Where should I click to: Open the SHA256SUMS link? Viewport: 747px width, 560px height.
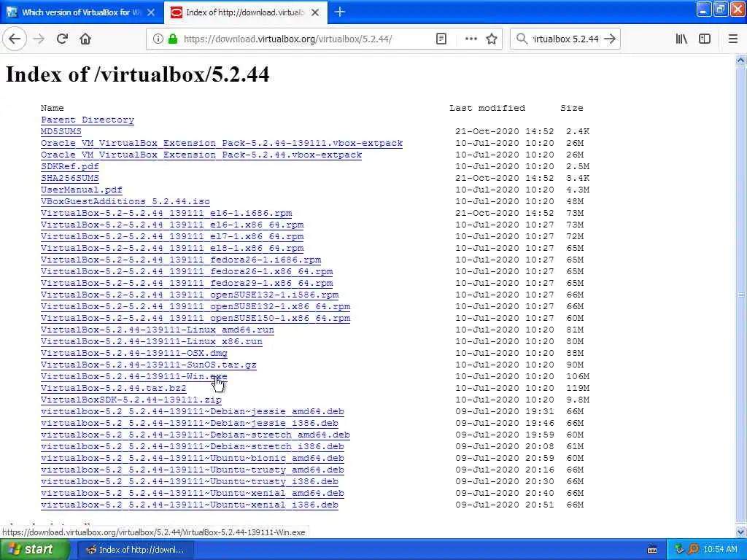69,178
